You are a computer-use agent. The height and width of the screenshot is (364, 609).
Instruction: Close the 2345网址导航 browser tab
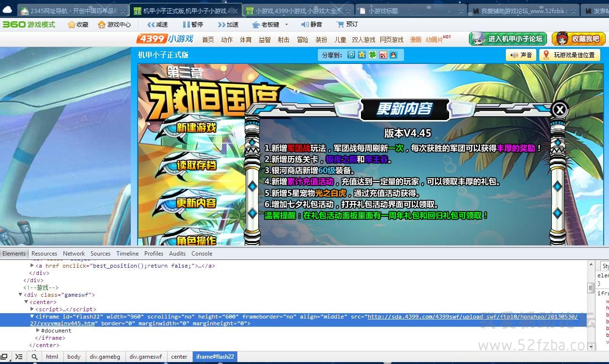123,11
